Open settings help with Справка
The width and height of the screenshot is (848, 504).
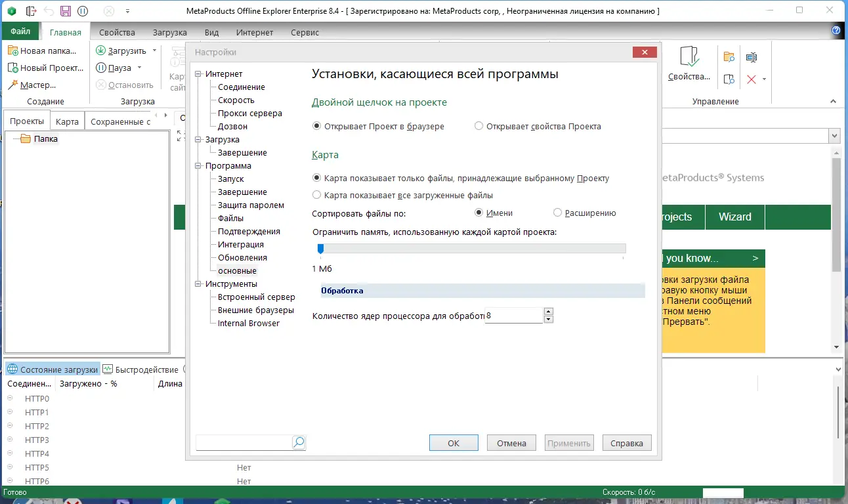(x=627, y=443)
